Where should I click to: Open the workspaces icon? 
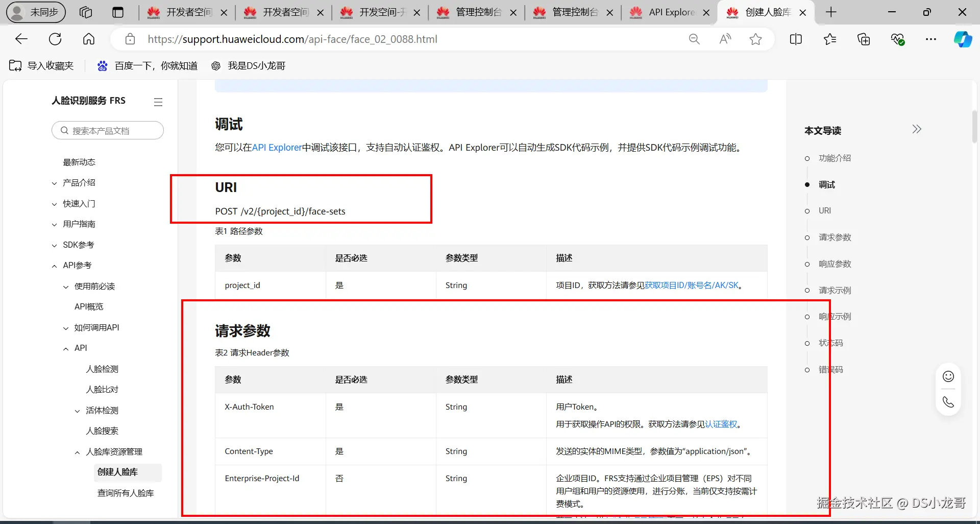(86, 12)
